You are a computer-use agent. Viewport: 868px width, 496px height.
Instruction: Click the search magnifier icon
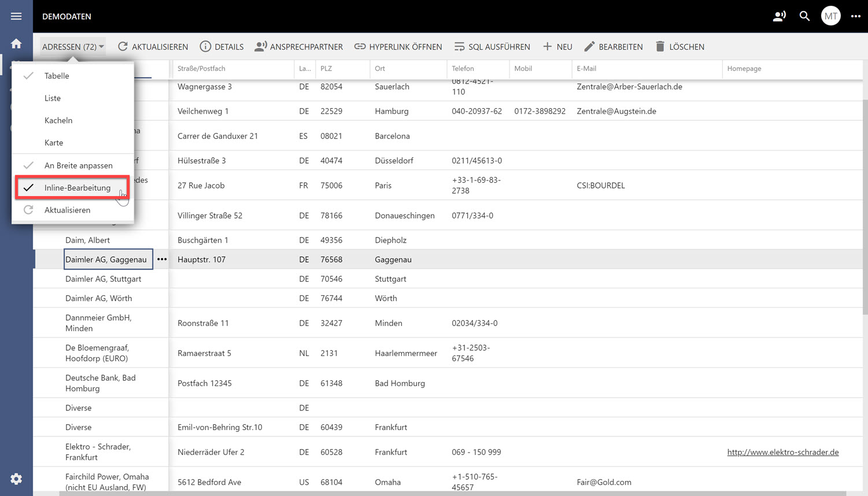point(804,16)
